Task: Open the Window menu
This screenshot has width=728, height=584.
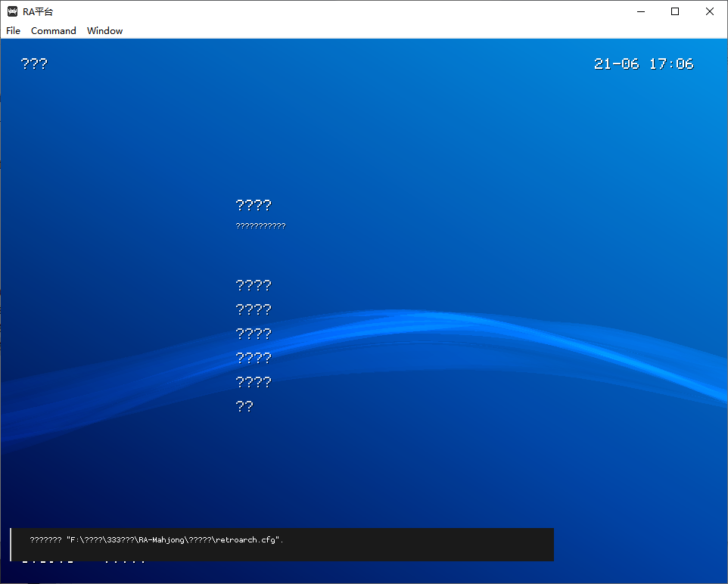Action: (105, 31)
